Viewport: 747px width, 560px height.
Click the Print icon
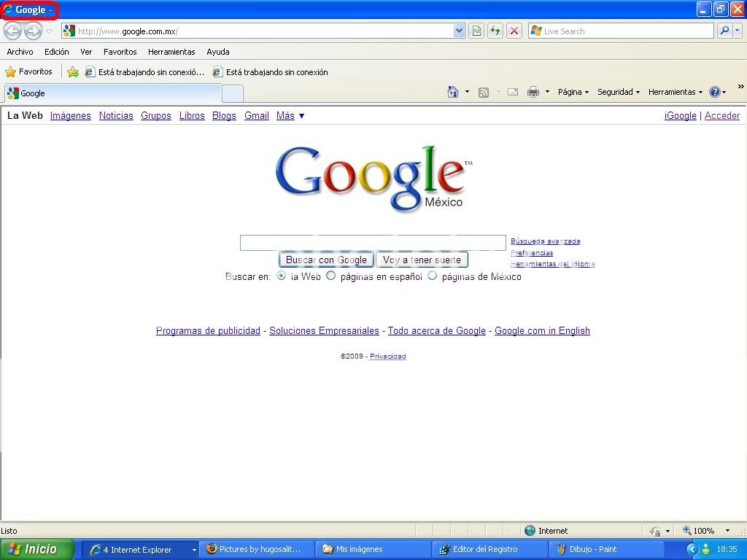coord(533,92)
